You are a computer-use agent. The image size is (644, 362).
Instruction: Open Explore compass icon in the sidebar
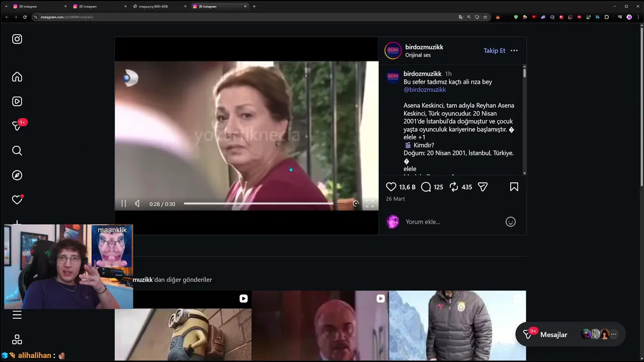[x=17, y=175]
